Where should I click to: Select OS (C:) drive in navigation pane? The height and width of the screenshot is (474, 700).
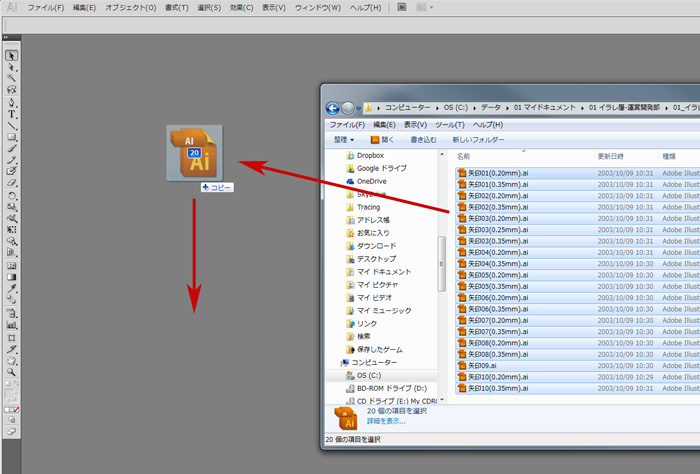364,375
